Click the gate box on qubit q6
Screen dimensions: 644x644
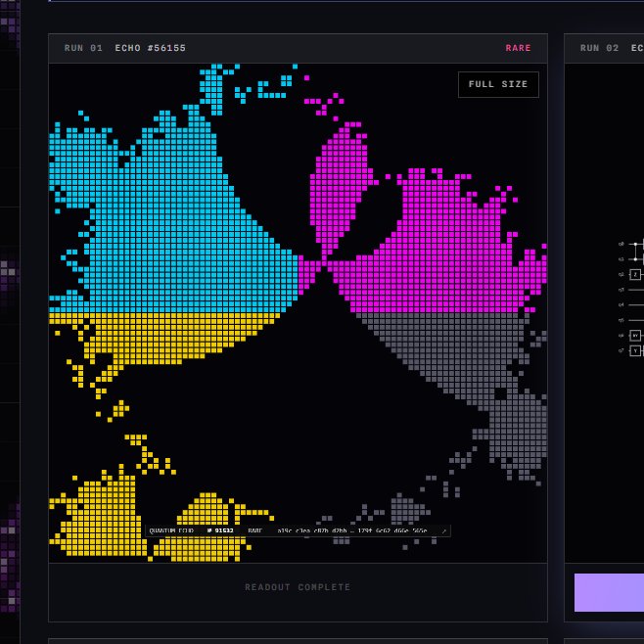(x=635, y=336)
